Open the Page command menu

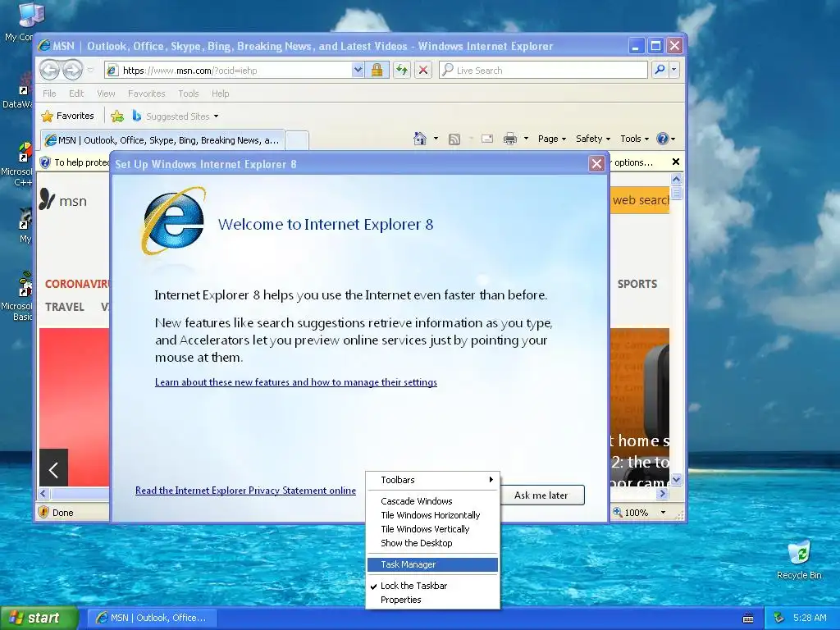[552, 139]
